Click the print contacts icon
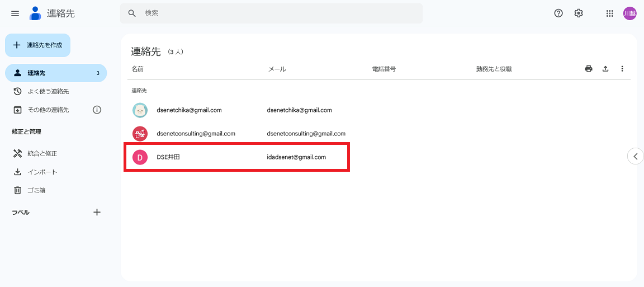The width and height of the screenshot is (644, 287). click(x=589, y=69)
